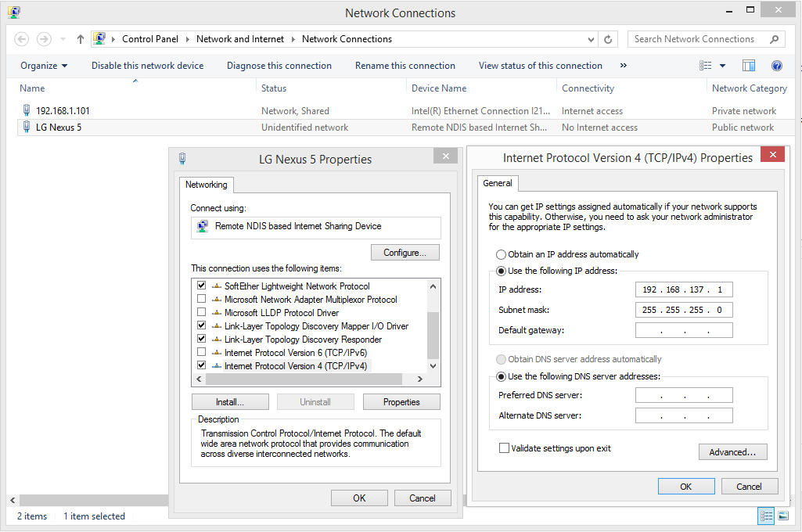
Task: Click Disable this network device
Action: pos(147,66)
